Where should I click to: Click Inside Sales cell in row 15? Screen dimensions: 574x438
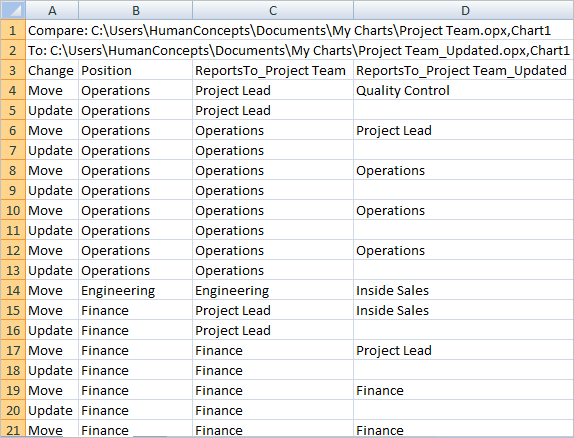[464, 311]
